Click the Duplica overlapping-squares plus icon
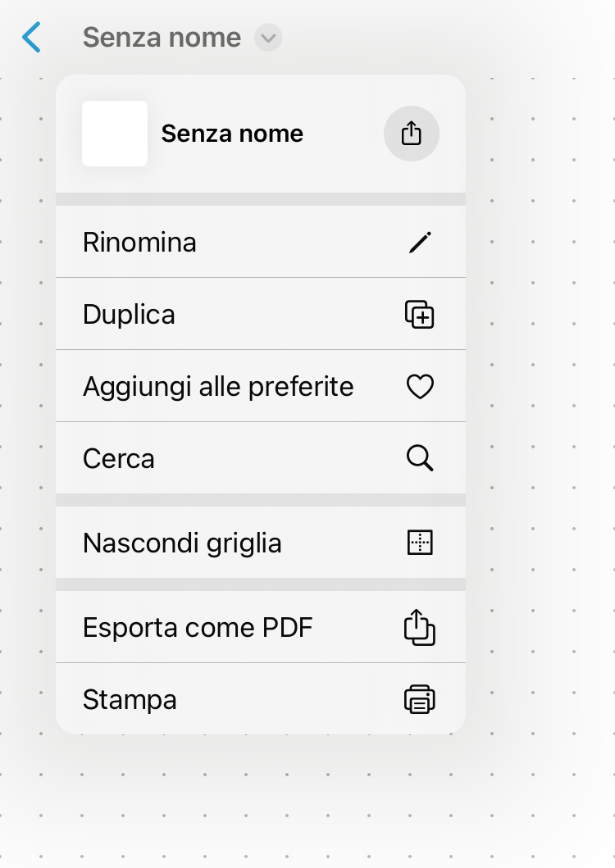This screenshot has height=868, width=615. (x=420, y=315)
